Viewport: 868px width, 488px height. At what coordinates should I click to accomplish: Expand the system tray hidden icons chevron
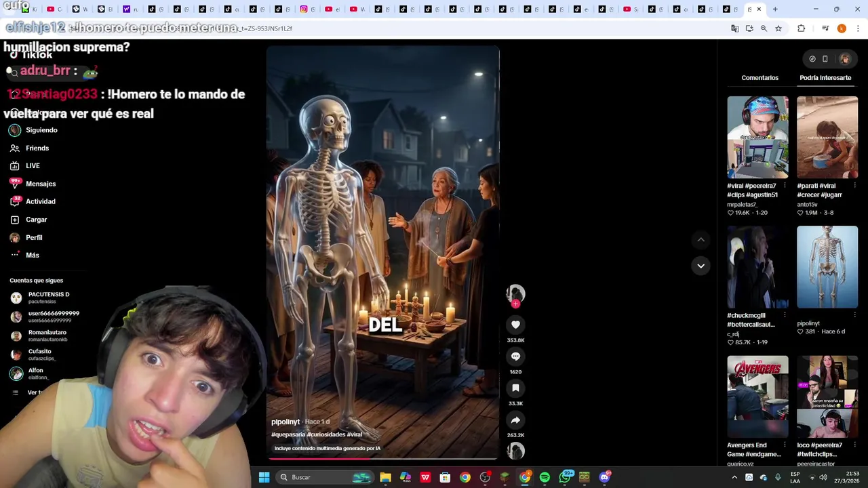point(734,477)
